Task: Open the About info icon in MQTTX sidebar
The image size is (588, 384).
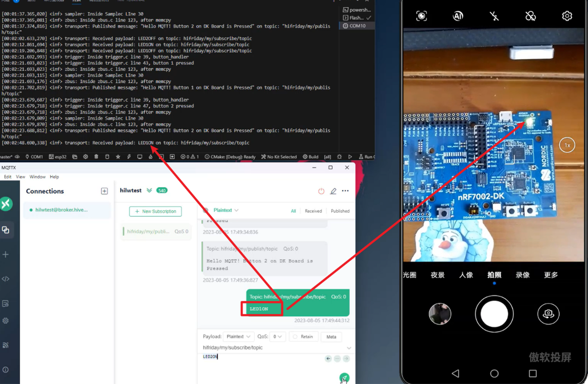Action: point(5,370)
